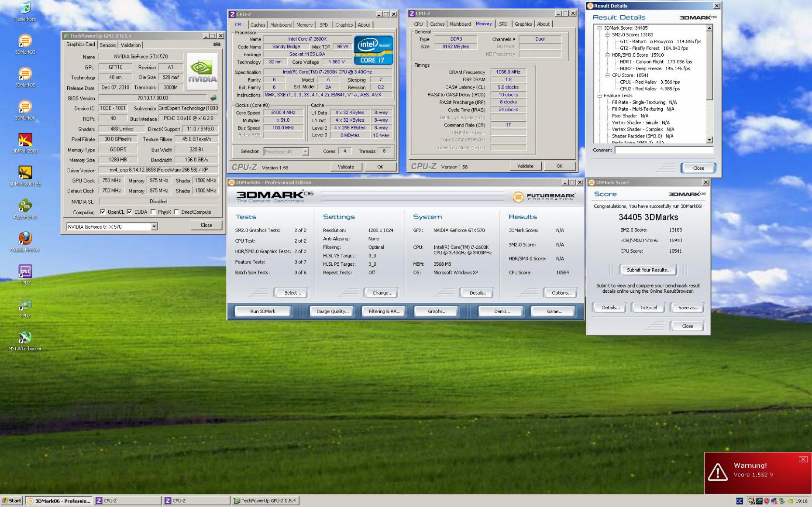Select the HDR2 - Deep Freeze tree row
Image resolution: width=812 pixels, height=507 pixels.
(655, 69)
